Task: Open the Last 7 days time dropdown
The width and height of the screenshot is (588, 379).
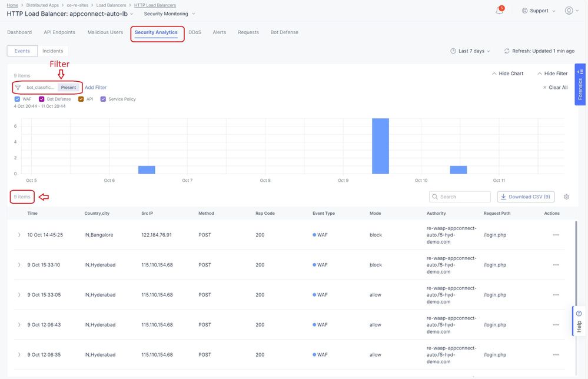Action: 470,51
